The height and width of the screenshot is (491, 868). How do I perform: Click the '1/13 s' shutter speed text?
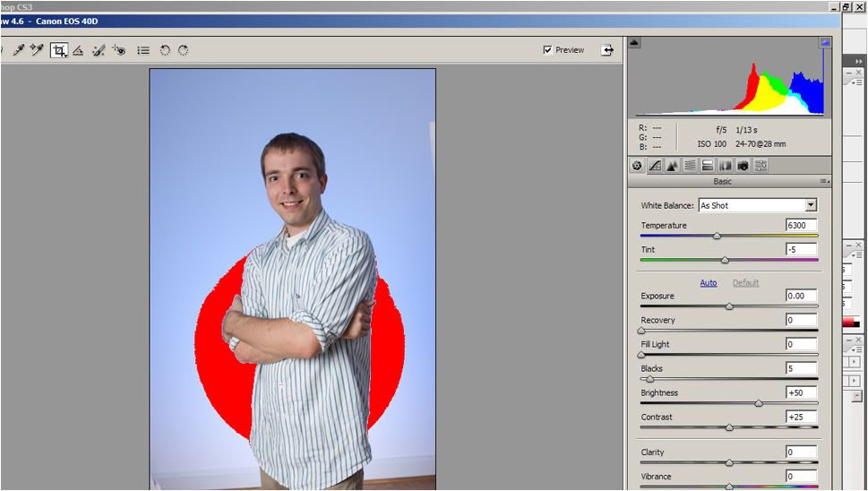click(x=746, y=130)
